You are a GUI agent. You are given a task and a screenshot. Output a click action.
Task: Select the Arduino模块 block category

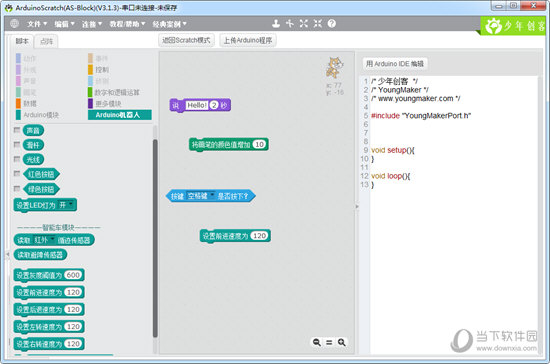38,115
